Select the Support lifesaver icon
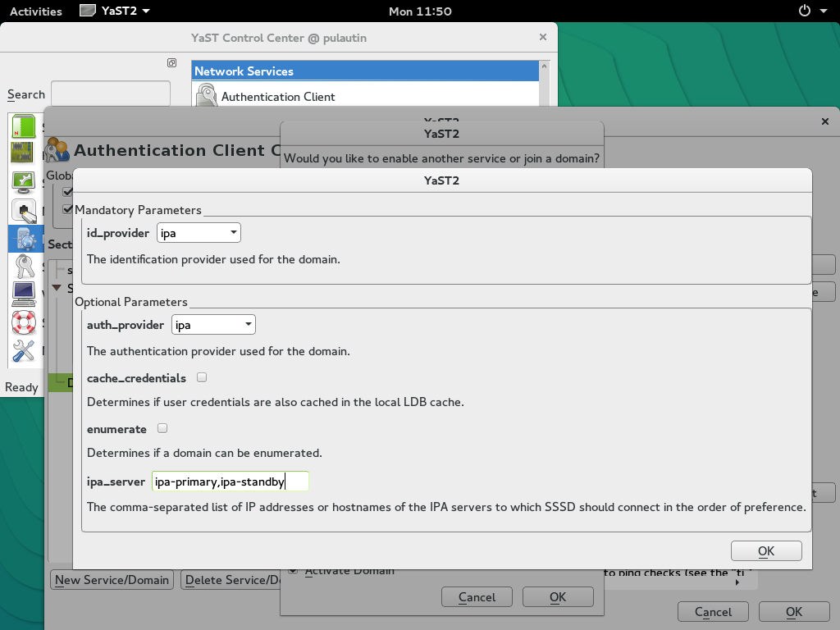The width and height of the screenshot is (840, 630). pyautogui.click(x=24, y=322)
